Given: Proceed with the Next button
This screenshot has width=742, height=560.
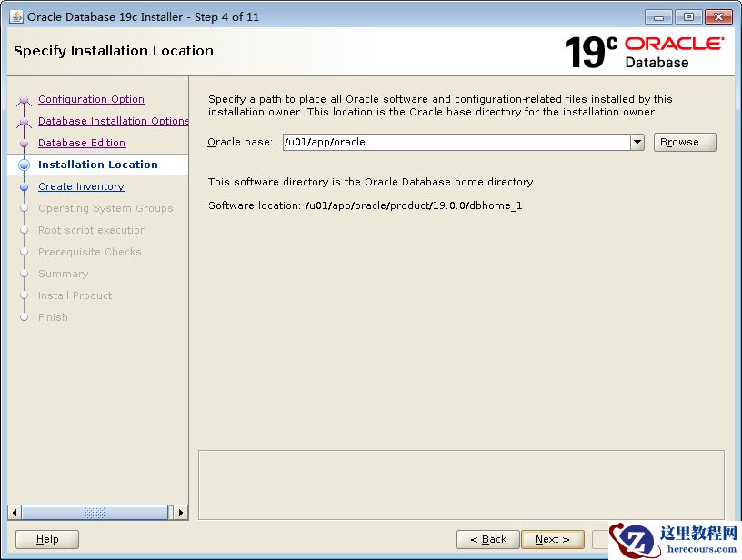Looking at the screenshot, I should point(553,539).
